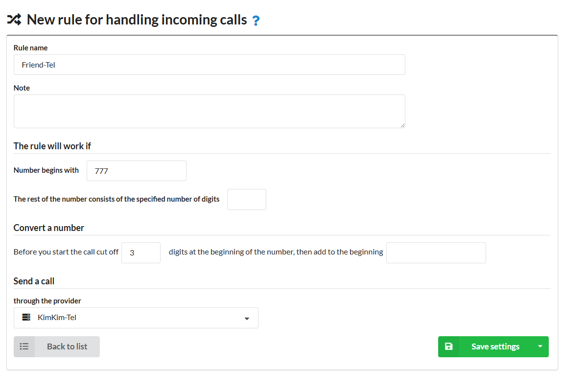
Task: Focus the add to the beginning field
Action: 436,253
